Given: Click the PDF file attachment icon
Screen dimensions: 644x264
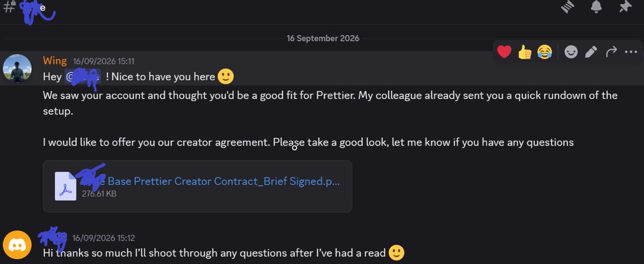Looking at the screenshot, I should pyautogui.click(x=65, y=186).
